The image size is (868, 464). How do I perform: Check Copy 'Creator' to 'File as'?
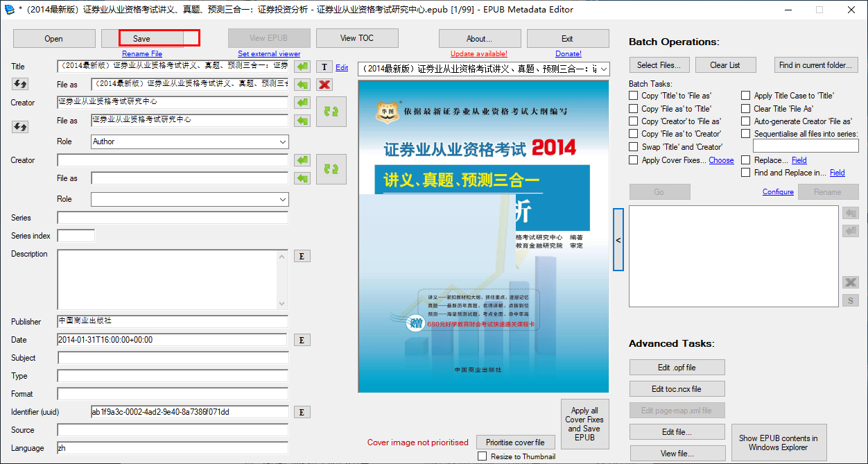point(633,121)
